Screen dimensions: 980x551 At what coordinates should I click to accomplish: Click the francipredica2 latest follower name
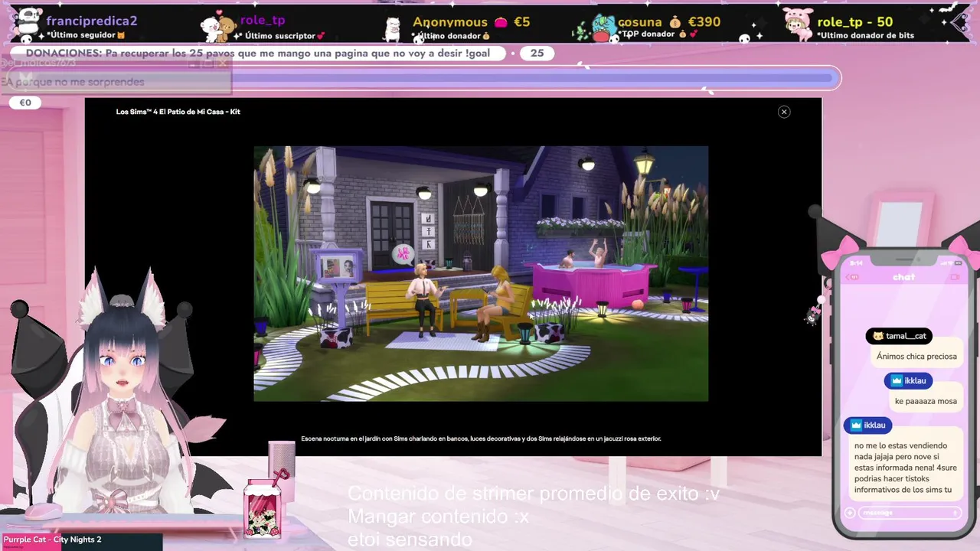point(91,21)
